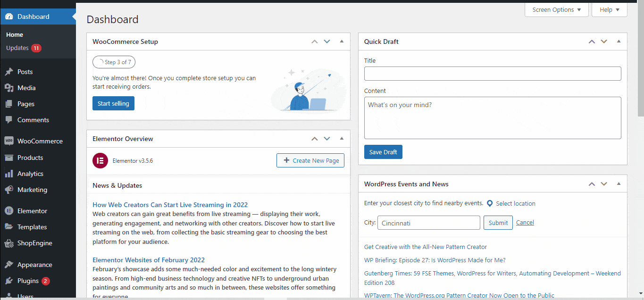
Task: Click the Marketing megaphone icon
Action: pos(9,190)
